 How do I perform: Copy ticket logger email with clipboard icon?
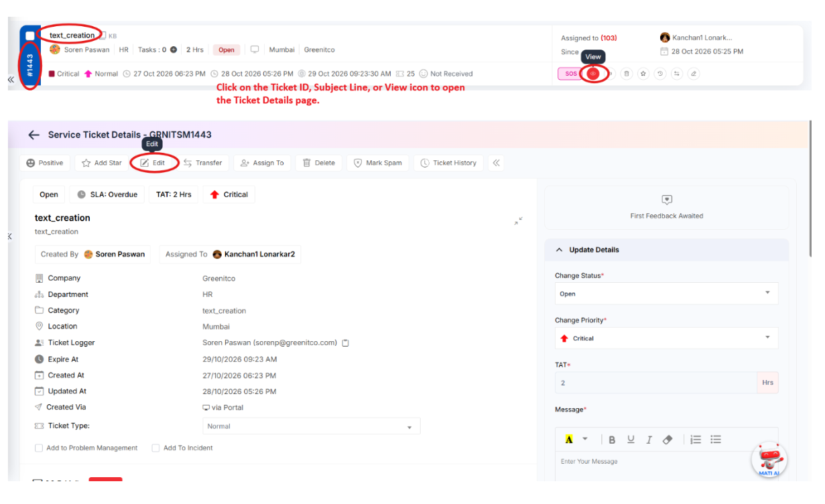(x=346, y=342)
